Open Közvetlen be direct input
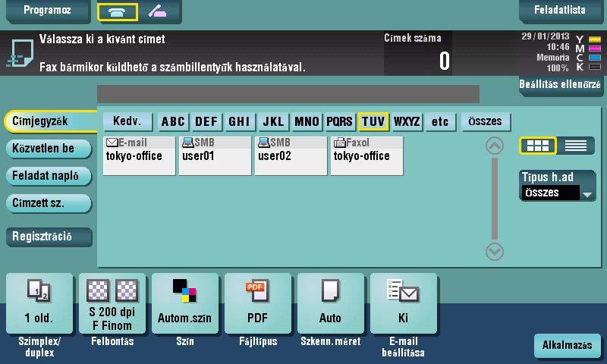The height and width of the screenshot is (364, 607). (49, 149)
